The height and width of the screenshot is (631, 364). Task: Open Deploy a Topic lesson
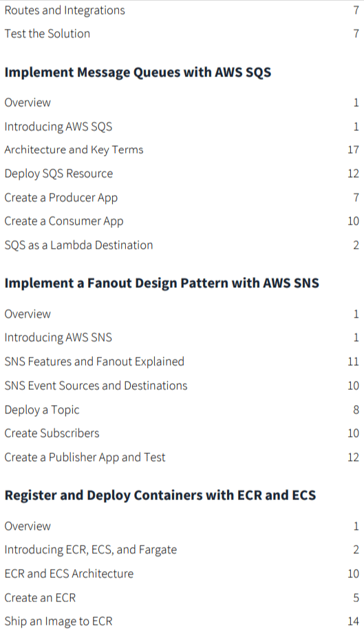coord(42,410)
